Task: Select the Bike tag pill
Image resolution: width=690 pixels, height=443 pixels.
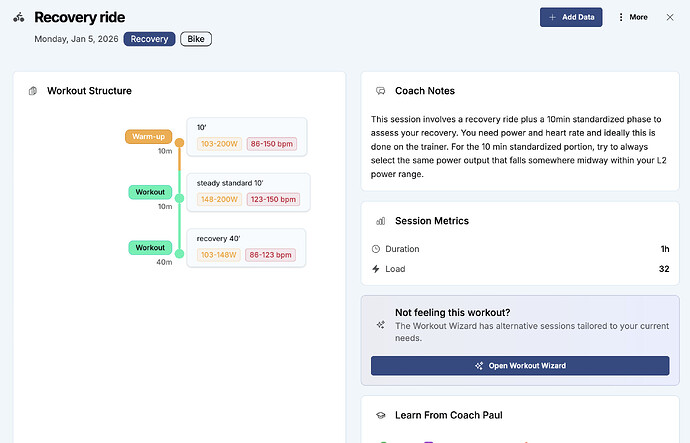Action: pos(196,39)
